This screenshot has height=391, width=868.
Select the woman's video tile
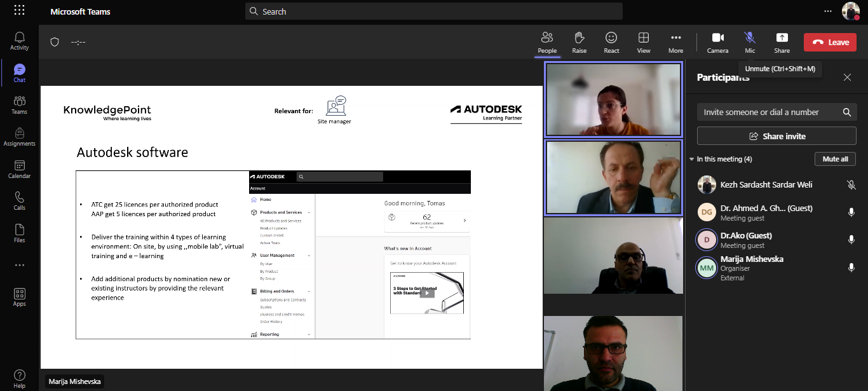coord(614,100)
